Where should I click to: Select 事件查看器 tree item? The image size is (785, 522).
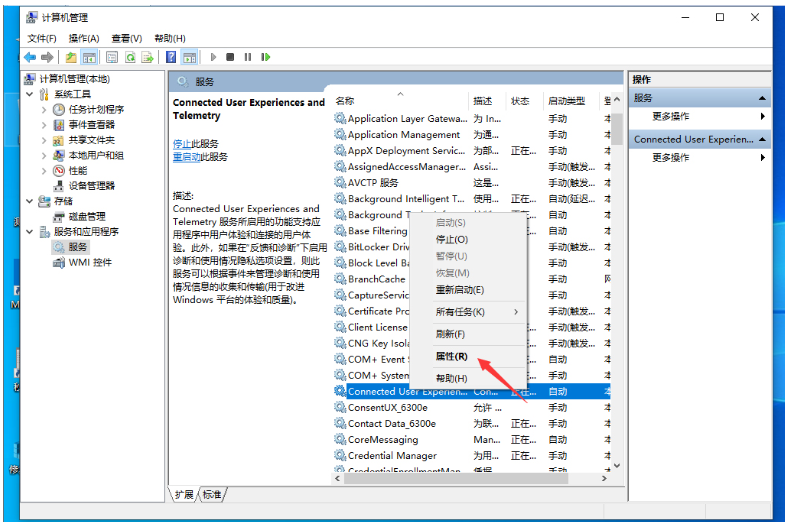[x=92, y=125]
